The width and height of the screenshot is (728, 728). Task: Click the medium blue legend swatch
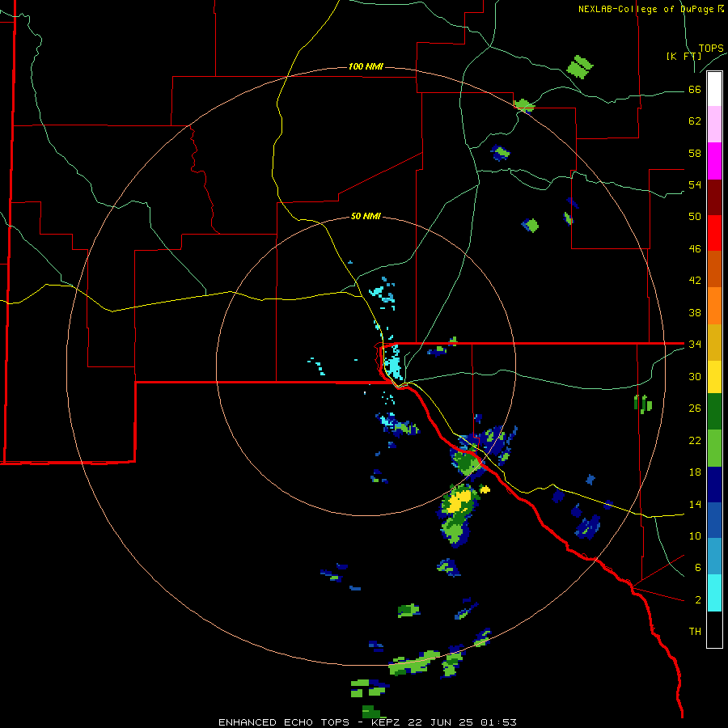[x=714, y=520]
